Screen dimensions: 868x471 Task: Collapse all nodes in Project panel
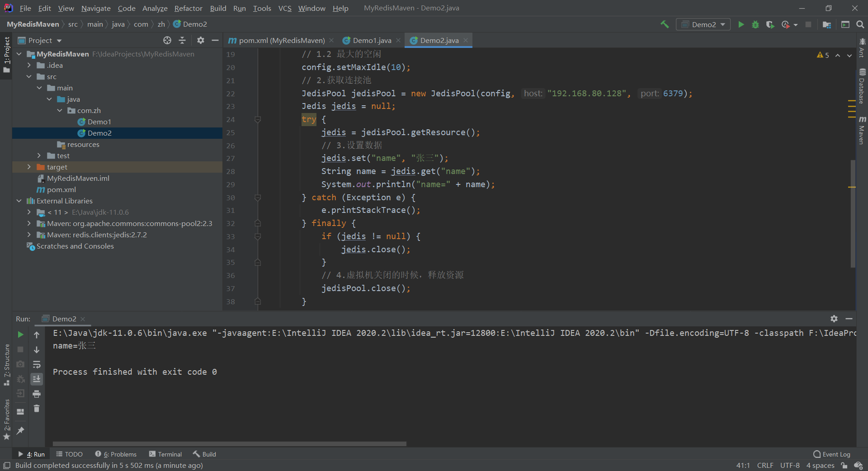click(182, 40)
